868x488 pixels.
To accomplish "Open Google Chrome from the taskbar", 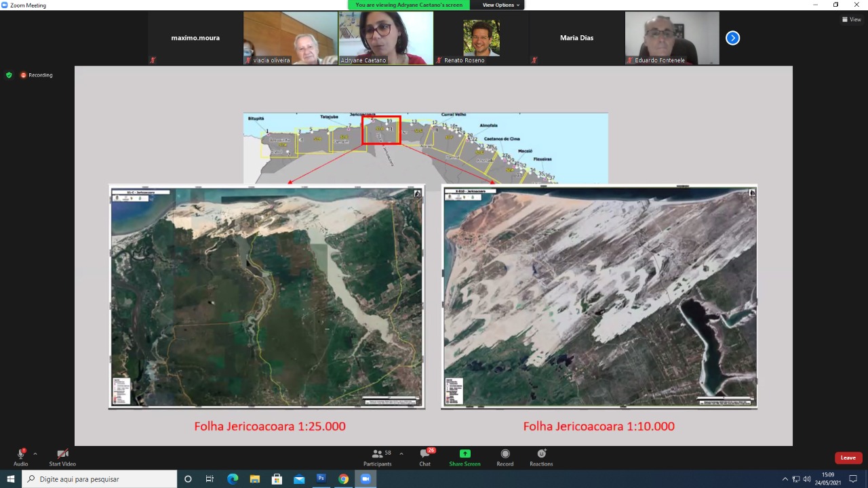I will (344, 479).
